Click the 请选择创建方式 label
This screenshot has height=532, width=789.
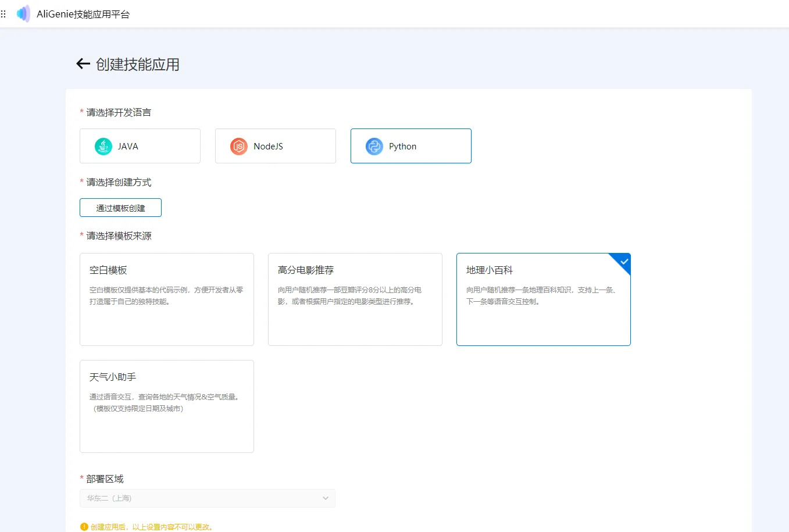(119, 182)
